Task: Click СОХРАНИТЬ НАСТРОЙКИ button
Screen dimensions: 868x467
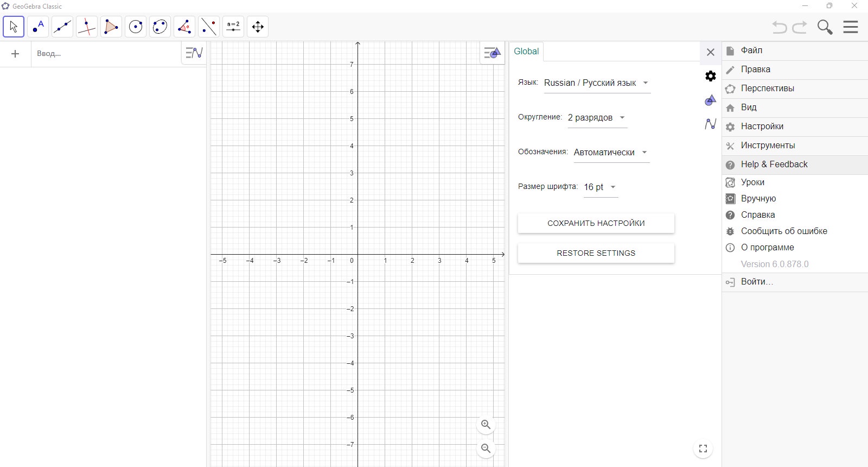Action: (596, 223)
